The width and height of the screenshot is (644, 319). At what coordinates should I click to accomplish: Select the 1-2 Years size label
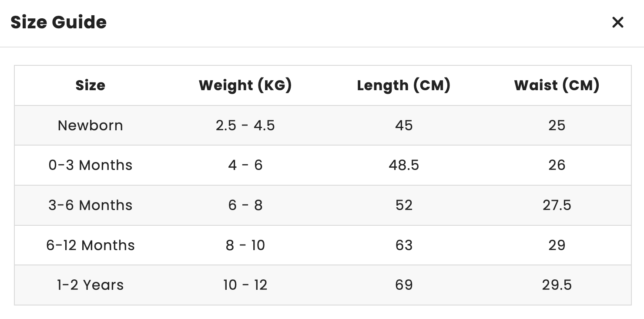[91, 285]
